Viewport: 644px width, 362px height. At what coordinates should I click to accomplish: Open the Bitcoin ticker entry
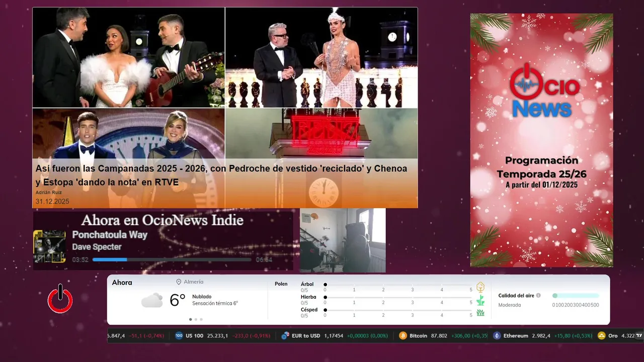pyautogui.click(x=443, y=336)
